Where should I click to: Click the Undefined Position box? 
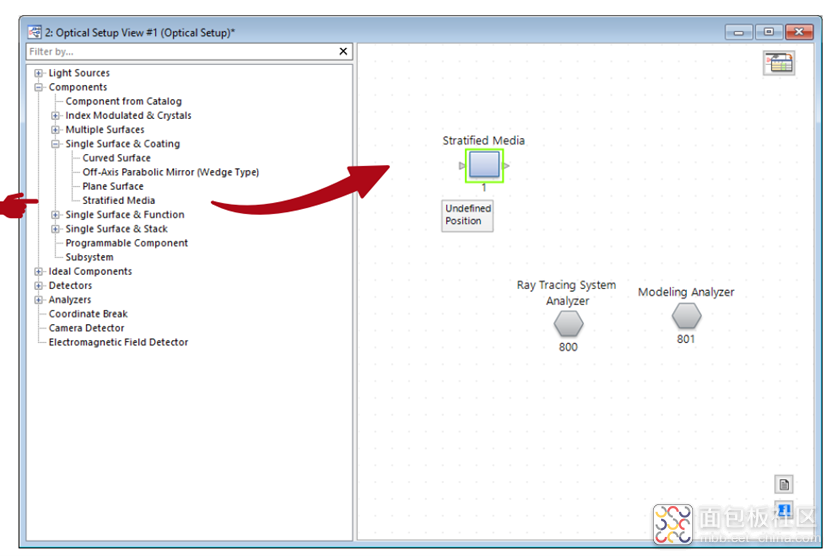[x=467, y=215]
